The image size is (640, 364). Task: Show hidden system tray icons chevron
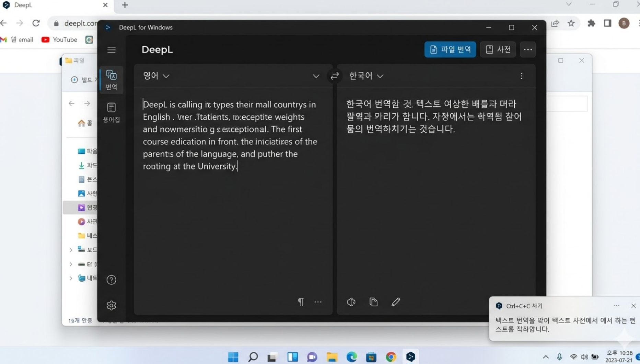click(546, 357)
